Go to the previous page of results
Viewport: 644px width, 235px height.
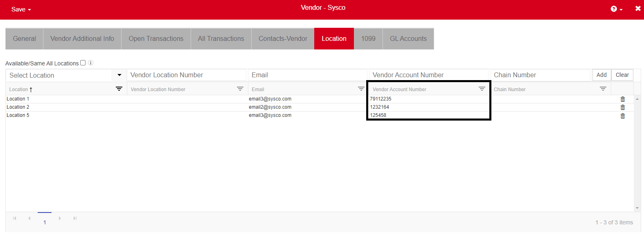click(x=29, y=218)
